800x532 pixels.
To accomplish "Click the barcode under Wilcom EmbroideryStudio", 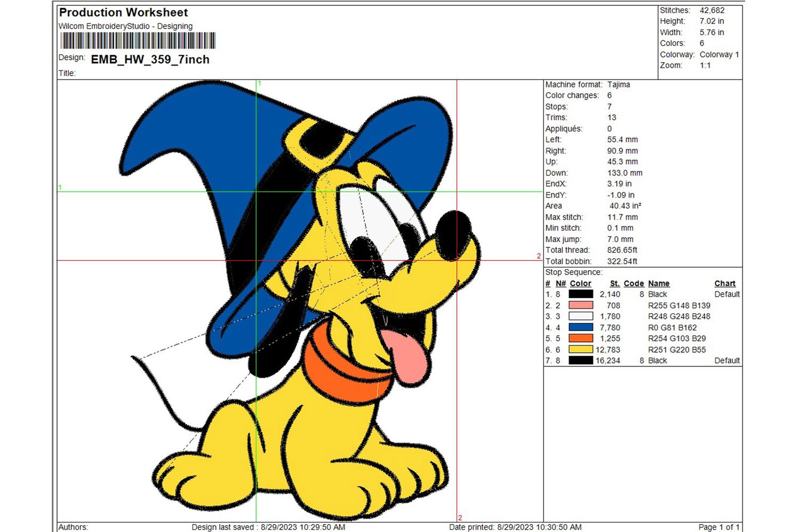I will click(138, 41).
